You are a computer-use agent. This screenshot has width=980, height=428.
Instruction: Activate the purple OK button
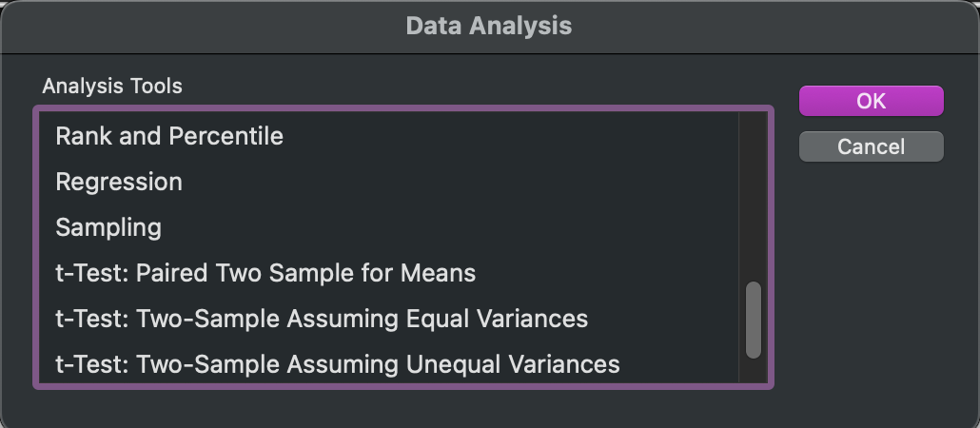872,101
